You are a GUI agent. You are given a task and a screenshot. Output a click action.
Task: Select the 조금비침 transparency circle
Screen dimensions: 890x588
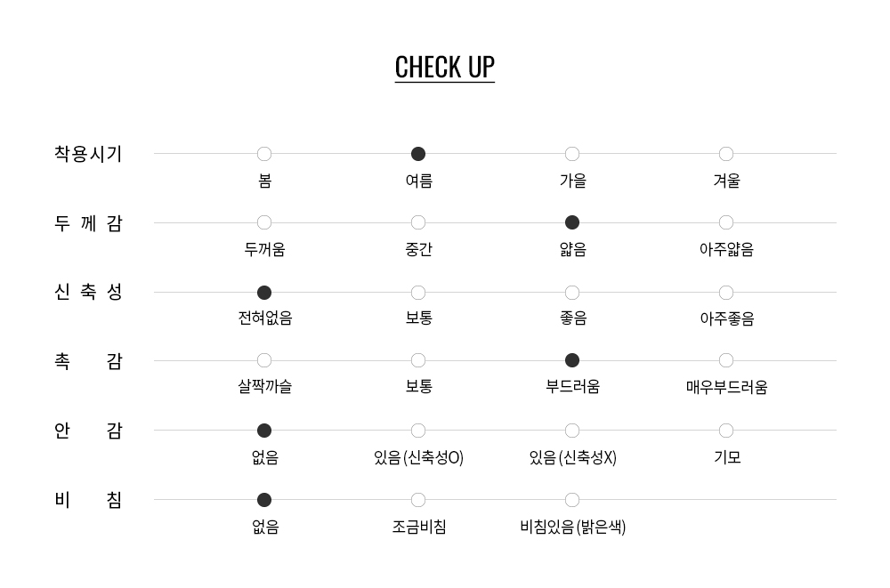418,500
